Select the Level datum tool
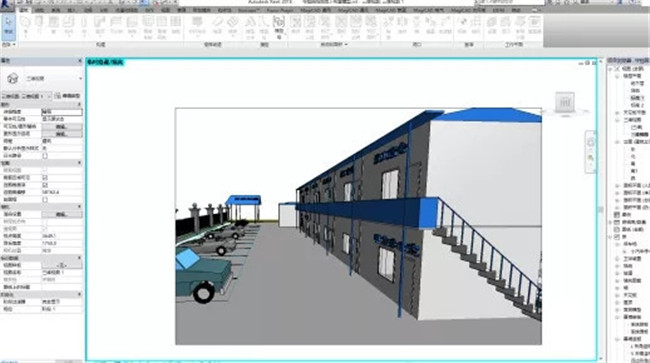Screen dimensions: 650x363 [x=462, y=26]
